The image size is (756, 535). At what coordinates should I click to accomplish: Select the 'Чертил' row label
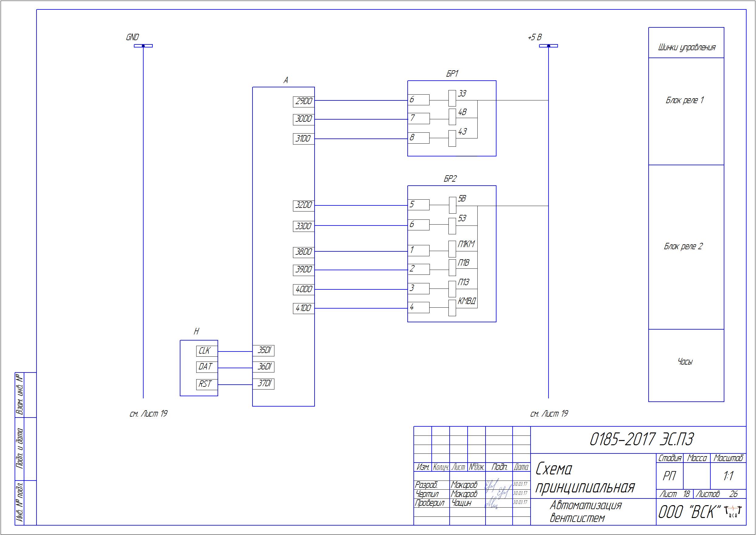(427, 494)
